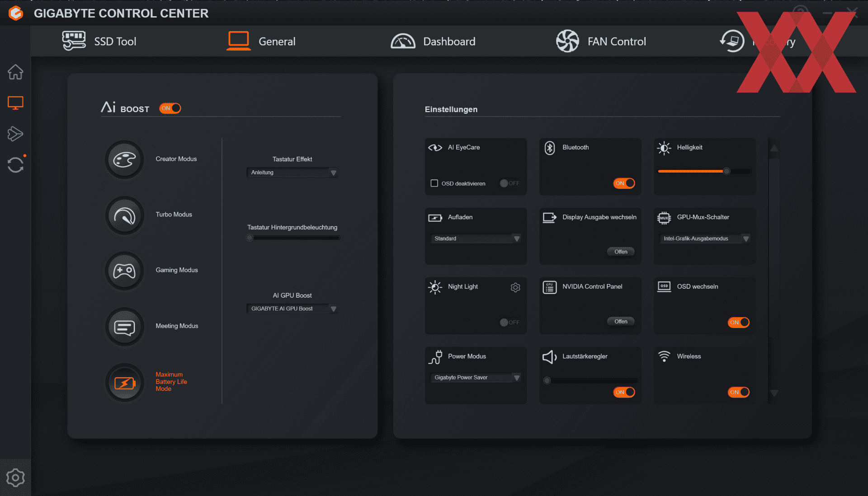Click the Night Light sun icon
This screenshot has width=868, height=496.
click(x=435, y=287)
